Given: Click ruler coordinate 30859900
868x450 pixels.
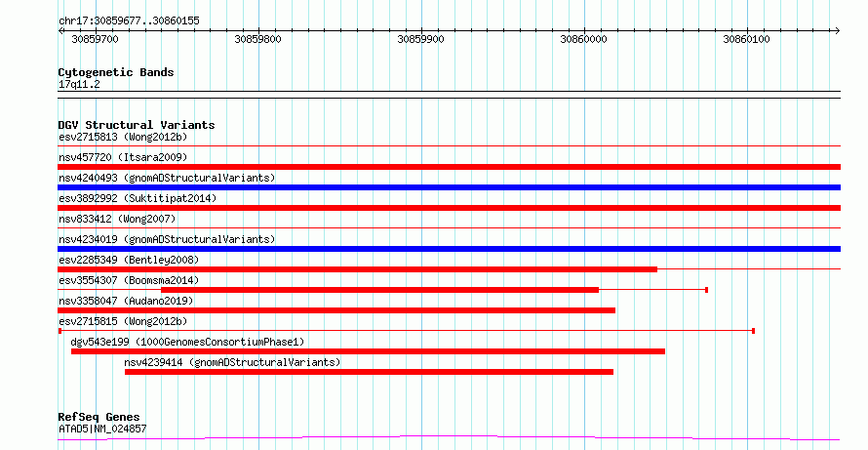Looking at the screenshot, I should (420, 39).
